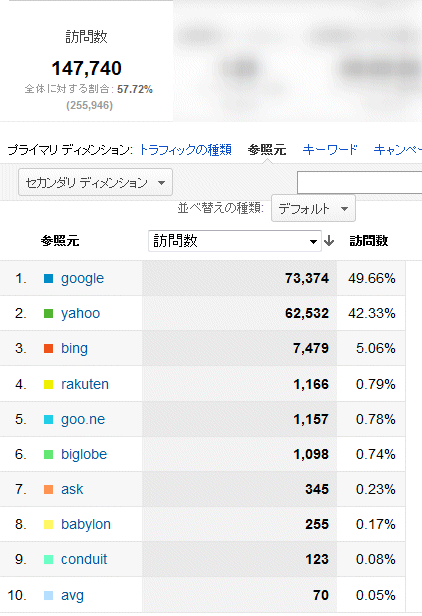Open the yahoo source link
Screen dimensions: 422x616
coord(81,313)
